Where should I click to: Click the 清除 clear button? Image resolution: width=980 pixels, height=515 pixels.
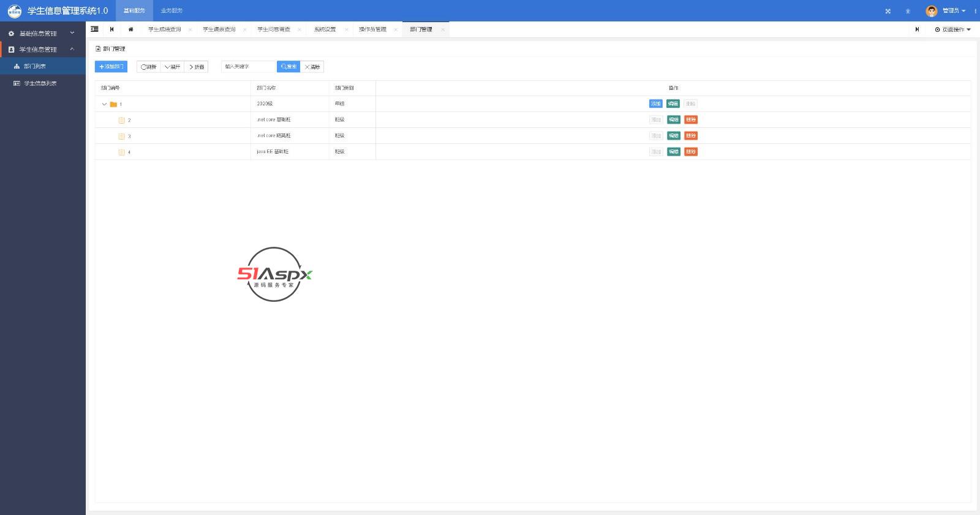pyautogui.click(x=312, y=67)
